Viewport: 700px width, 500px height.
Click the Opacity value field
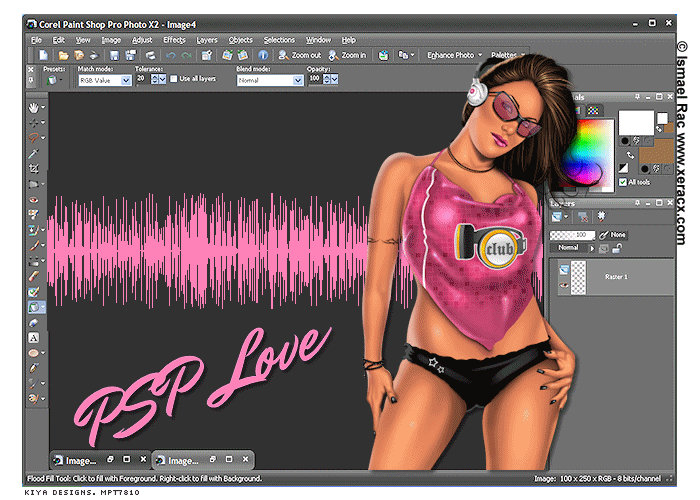[315, 79]
